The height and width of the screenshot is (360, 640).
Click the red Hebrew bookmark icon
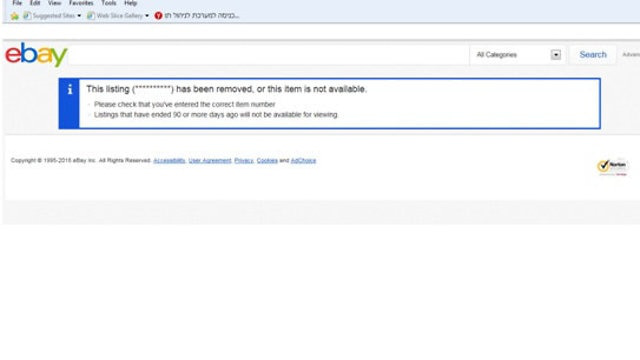158,16
